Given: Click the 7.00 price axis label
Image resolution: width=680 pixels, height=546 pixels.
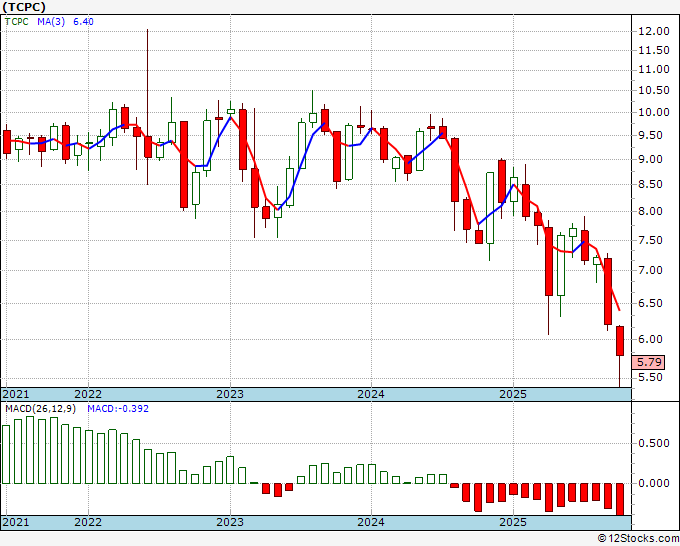Looking at the screenshot, I should point(651,270).
